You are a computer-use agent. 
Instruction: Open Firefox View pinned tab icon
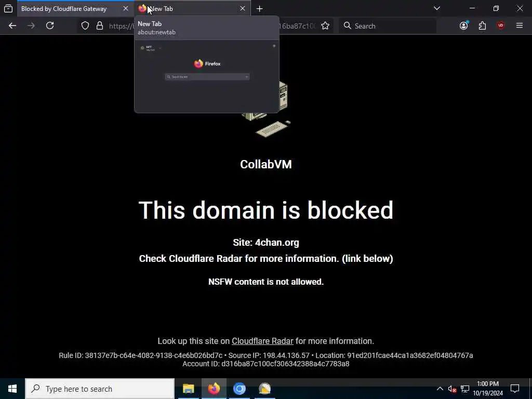(8, 8)
